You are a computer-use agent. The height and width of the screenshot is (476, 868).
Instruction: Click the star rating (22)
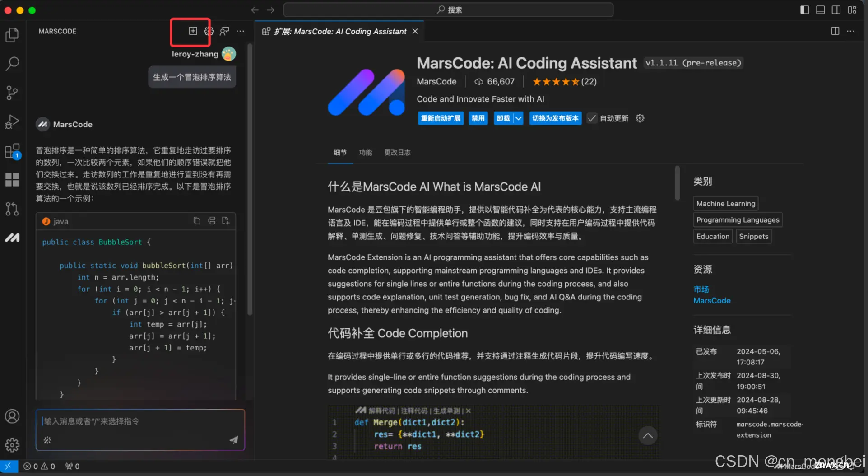pyautogui.click(x=564, y=82)
